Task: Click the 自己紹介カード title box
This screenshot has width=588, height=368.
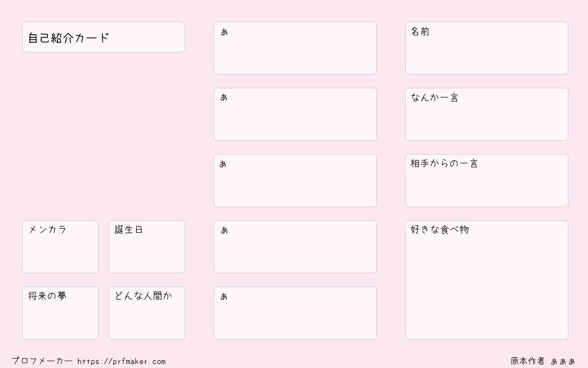Action: pyautogui.click(x=103, y=37)
